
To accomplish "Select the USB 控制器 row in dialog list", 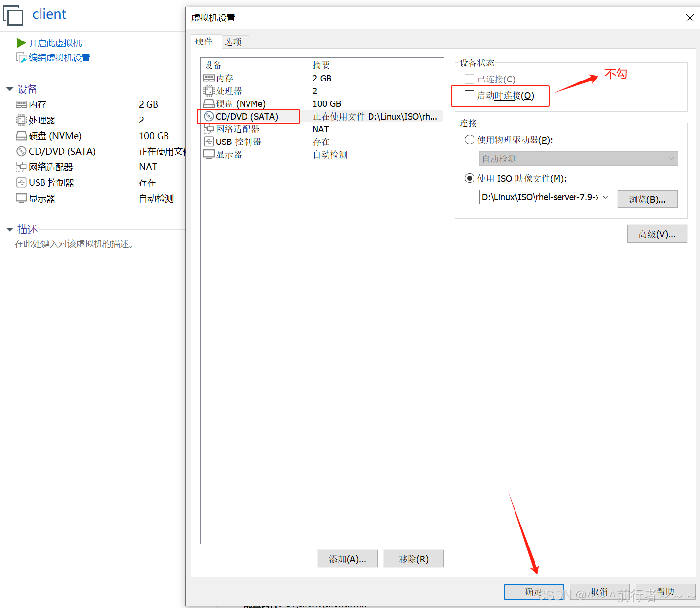I will tap(322, 142).
